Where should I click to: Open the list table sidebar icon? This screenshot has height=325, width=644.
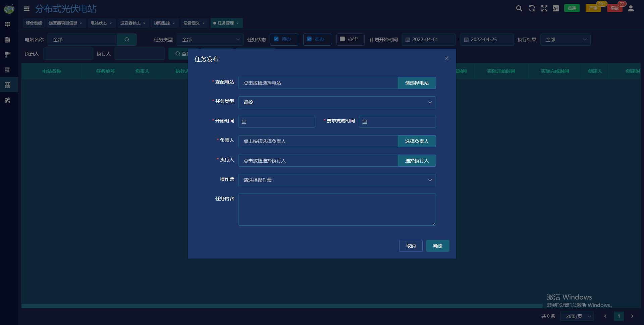pyautogui.click(x=7, y=70)
